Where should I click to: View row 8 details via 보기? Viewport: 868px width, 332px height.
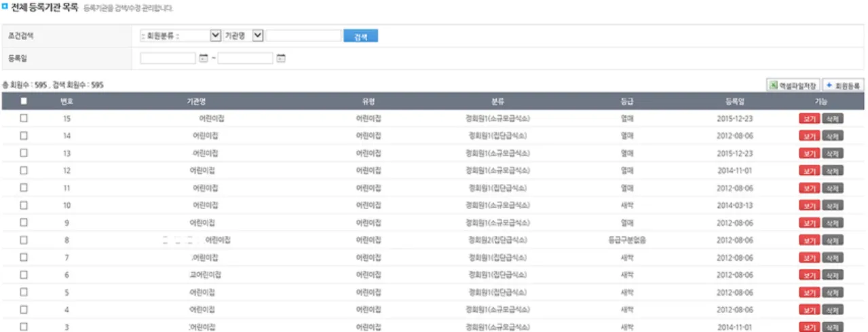809,240
